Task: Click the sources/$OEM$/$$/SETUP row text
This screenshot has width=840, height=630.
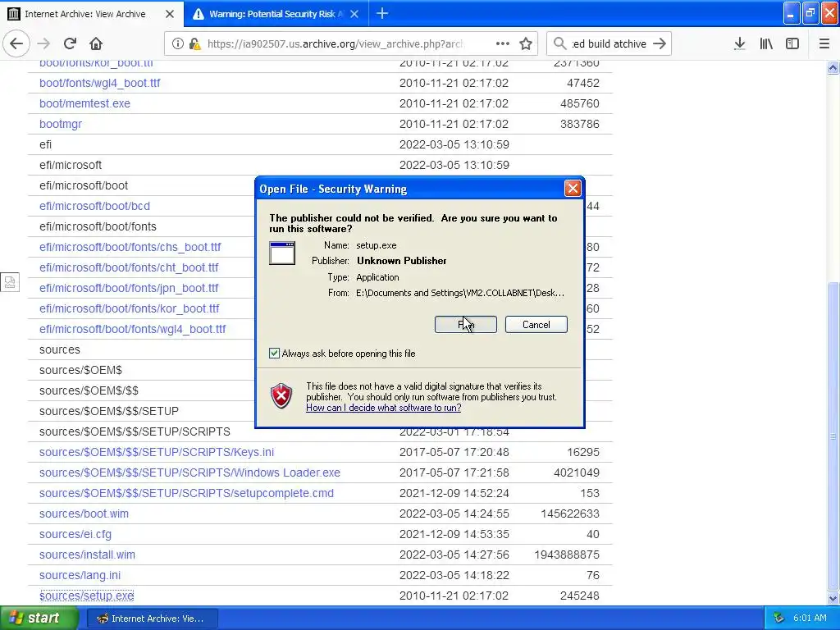Action: click(109, 411)
